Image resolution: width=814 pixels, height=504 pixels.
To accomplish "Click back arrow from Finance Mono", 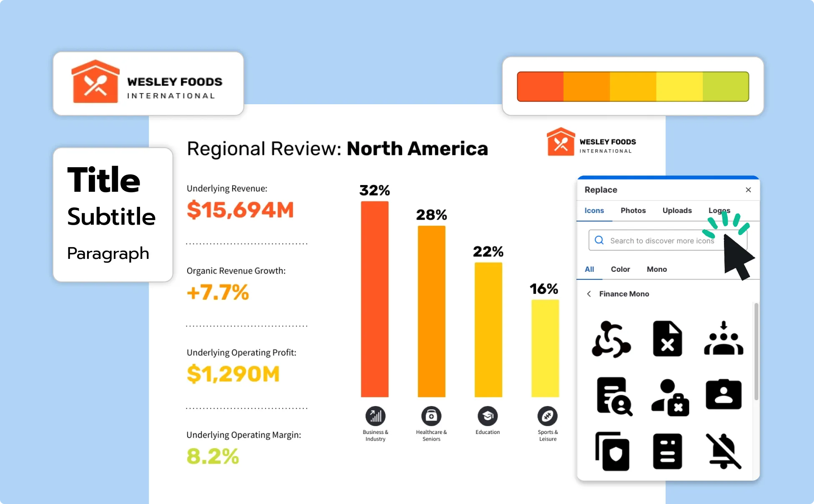I will [589, 293].
